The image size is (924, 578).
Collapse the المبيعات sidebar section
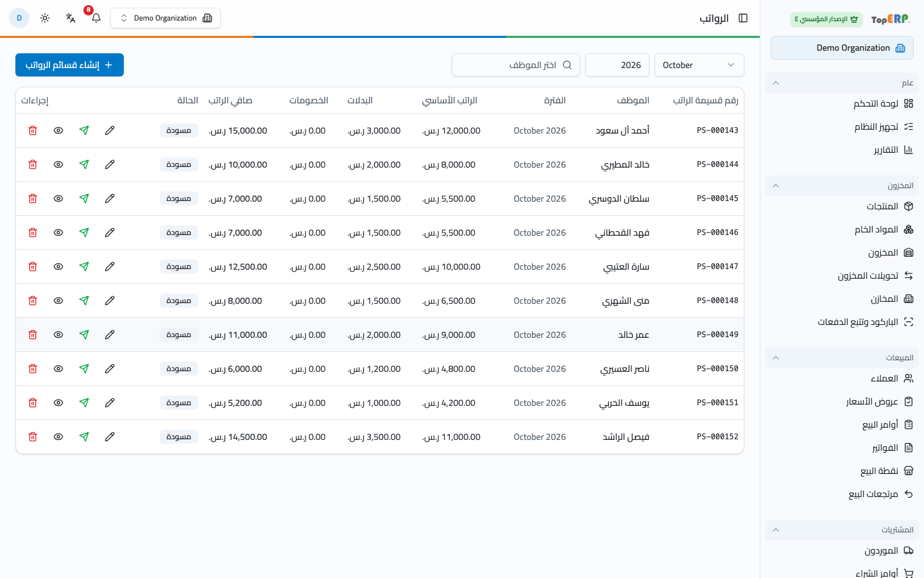click(842, 358)
